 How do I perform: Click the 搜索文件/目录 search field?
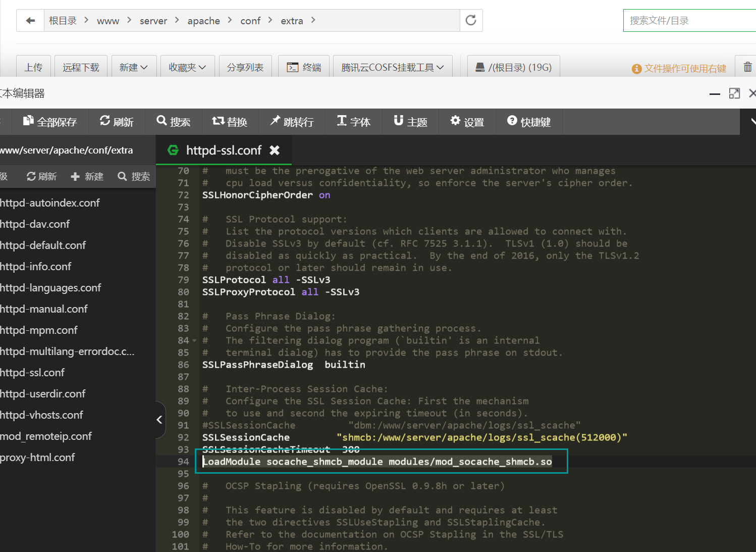pyautogui.click(x=689, y=21)
